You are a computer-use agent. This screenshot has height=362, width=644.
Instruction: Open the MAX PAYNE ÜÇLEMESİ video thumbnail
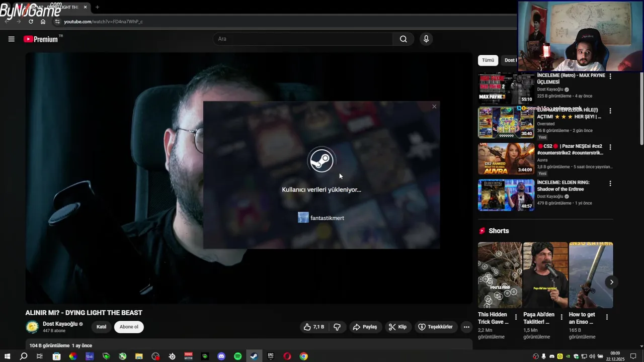click(506, 88)
